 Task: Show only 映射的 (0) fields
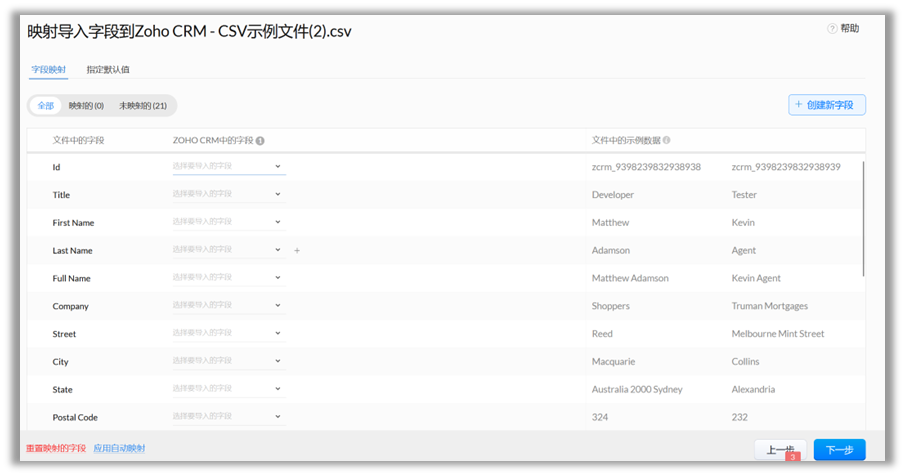tap(86, 105)
